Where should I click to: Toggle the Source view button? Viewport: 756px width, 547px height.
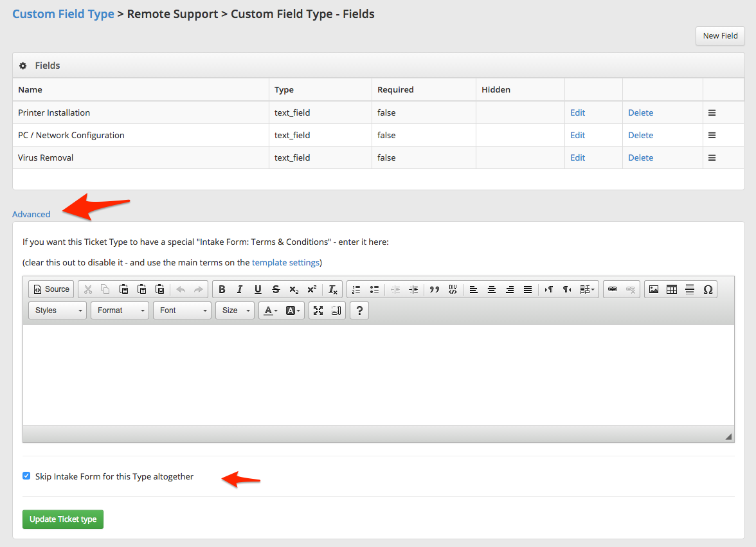point(51,289)
